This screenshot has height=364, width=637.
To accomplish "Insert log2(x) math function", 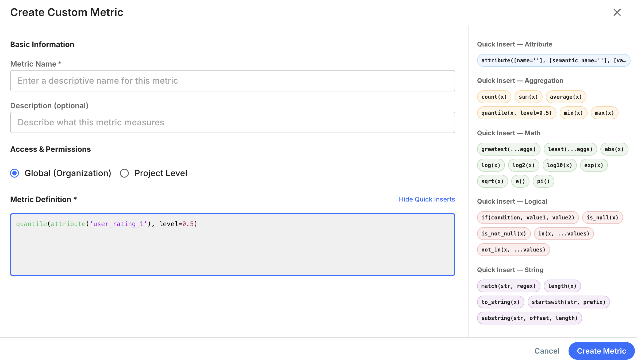I will [x=523, y=165].
